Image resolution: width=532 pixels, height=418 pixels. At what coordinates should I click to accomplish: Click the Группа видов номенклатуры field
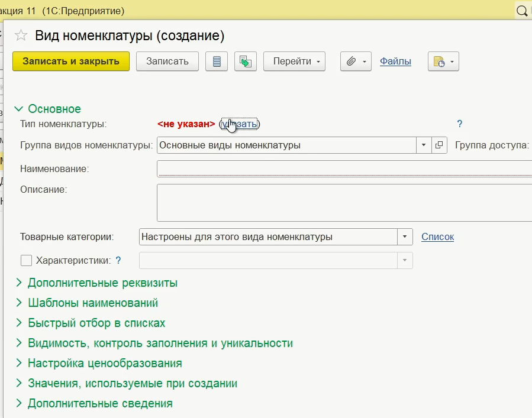(286, 145)
